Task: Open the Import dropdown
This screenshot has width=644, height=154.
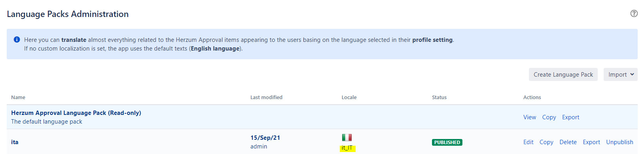Action: pos(620,74)
